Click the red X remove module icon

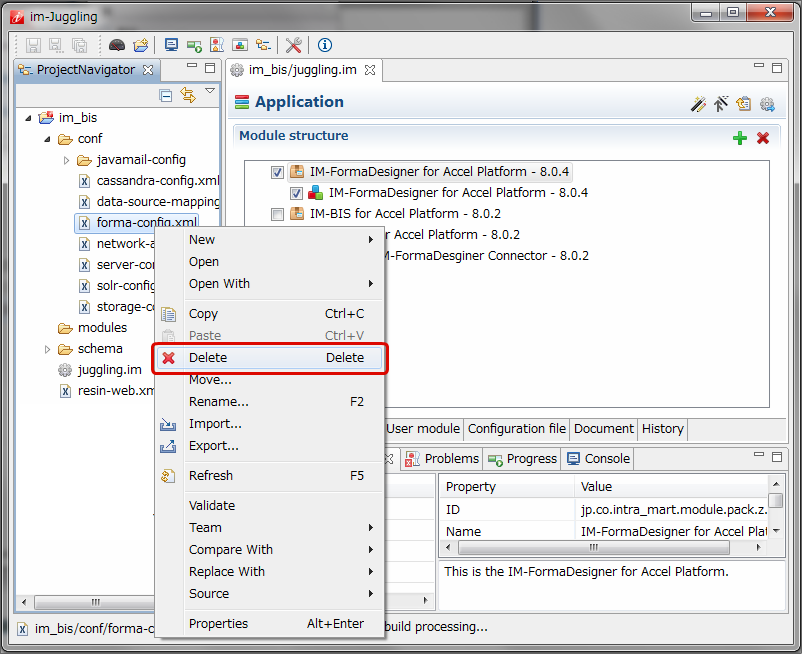click(x=763, y=138)
